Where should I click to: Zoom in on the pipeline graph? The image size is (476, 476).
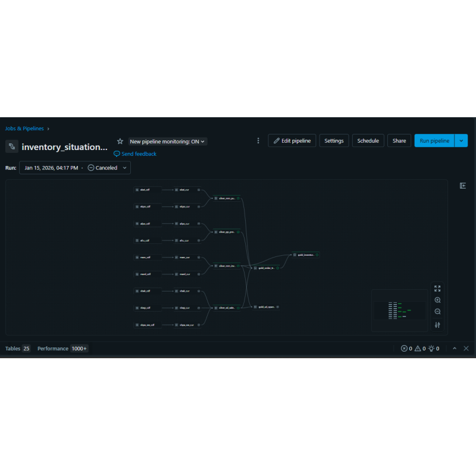[437, 300]
